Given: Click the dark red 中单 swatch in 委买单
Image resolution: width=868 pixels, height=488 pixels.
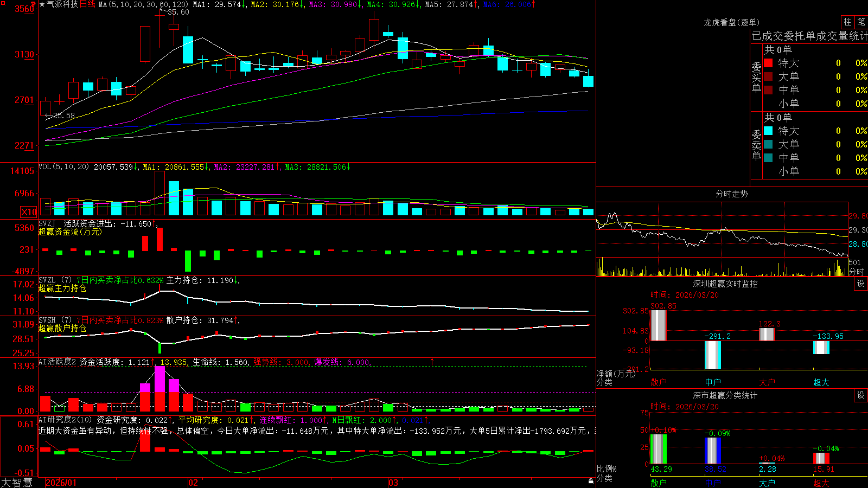Looking at the screenshot, I should pos(768,90).
